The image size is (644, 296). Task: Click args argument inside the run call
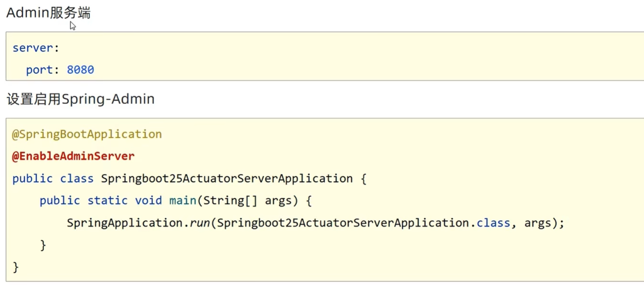click(538, 223)
